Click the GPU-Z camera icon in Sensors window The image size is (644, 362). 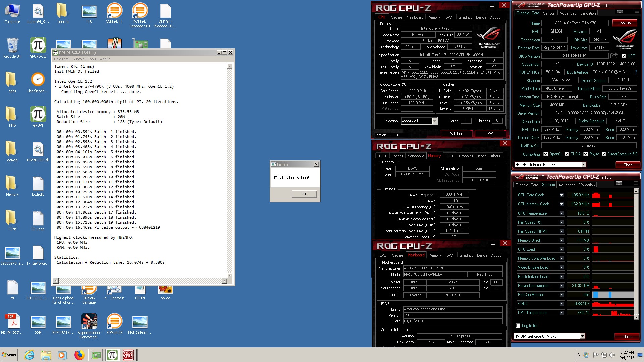click(619, 183)
